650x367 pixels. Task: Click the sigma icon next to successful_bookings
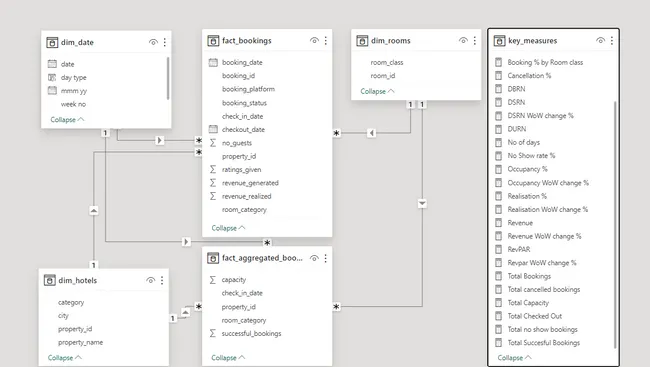(x=213, y=333)
